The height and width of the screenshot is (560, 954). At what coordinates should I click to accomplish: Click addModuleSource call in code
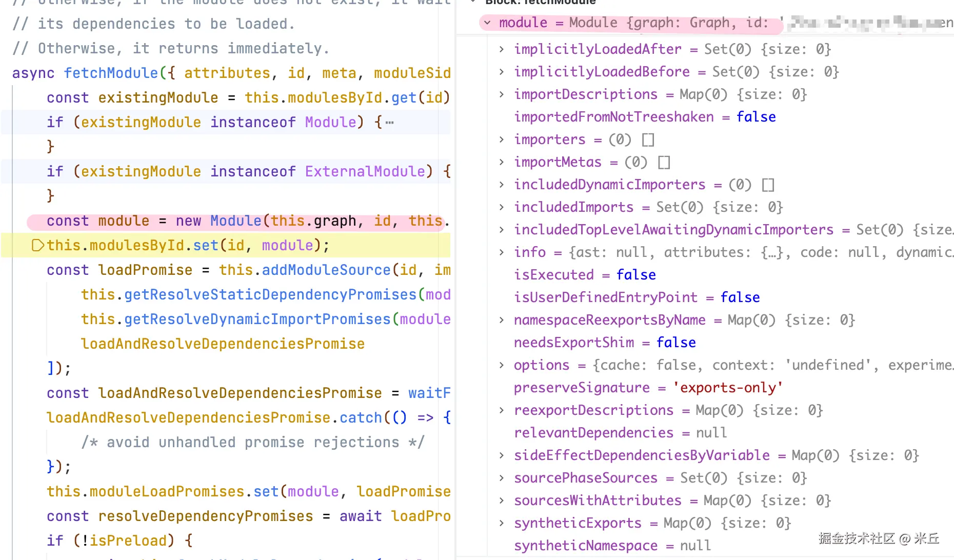[326, 270]
